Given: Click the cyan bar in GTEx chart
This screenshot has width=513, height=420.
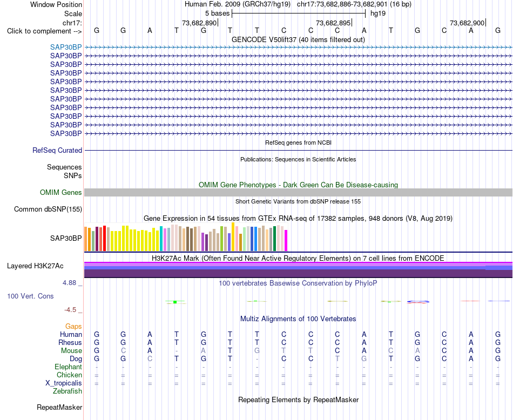Looking at the screenshot, I should coord(161,239).
